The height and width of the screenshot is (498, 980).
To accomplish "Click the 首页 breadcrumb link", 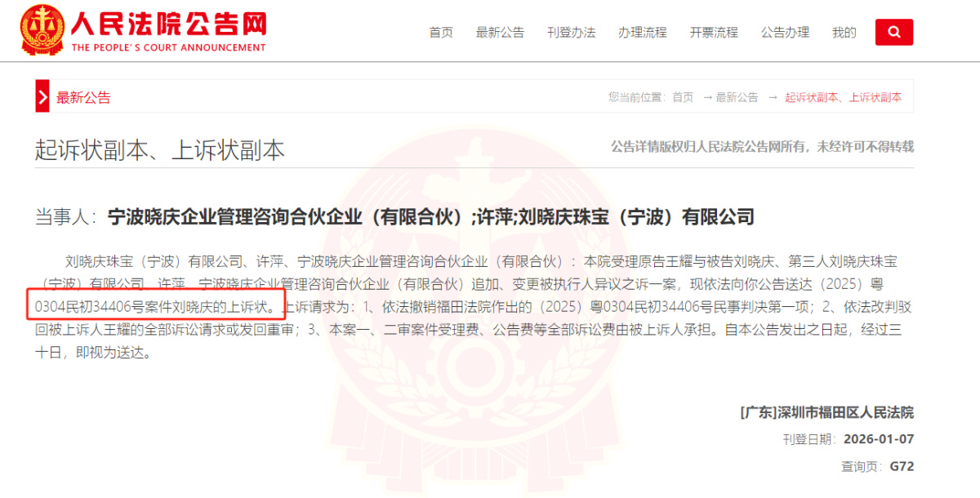I will [683, 97].
